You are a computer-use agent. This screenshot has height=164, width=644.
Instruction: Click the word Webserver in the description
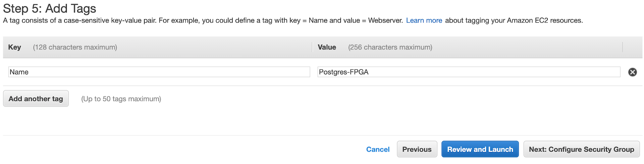(385, 20)
